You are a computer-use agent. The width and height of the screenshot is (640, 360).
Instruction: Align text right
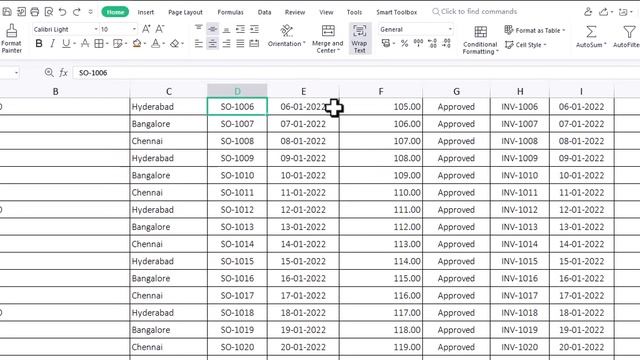tap(227, 43)
